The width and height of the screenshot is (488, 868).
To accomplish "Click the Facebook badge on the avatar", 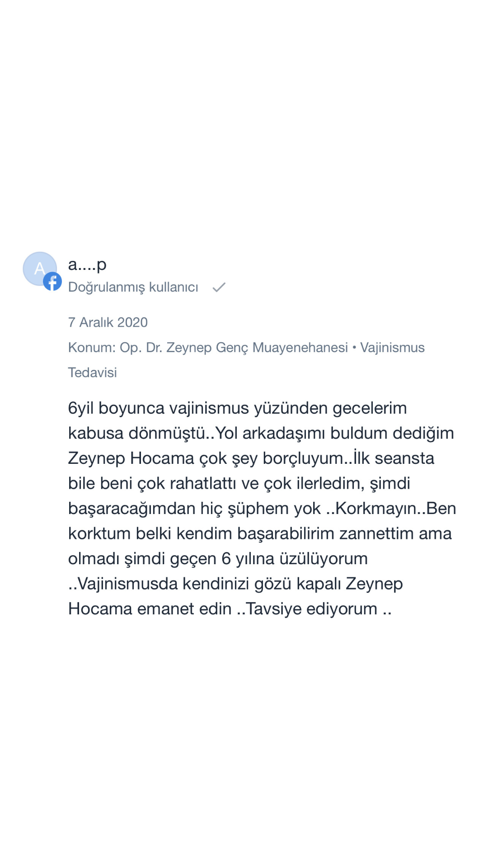I will [x=52, y=282].
